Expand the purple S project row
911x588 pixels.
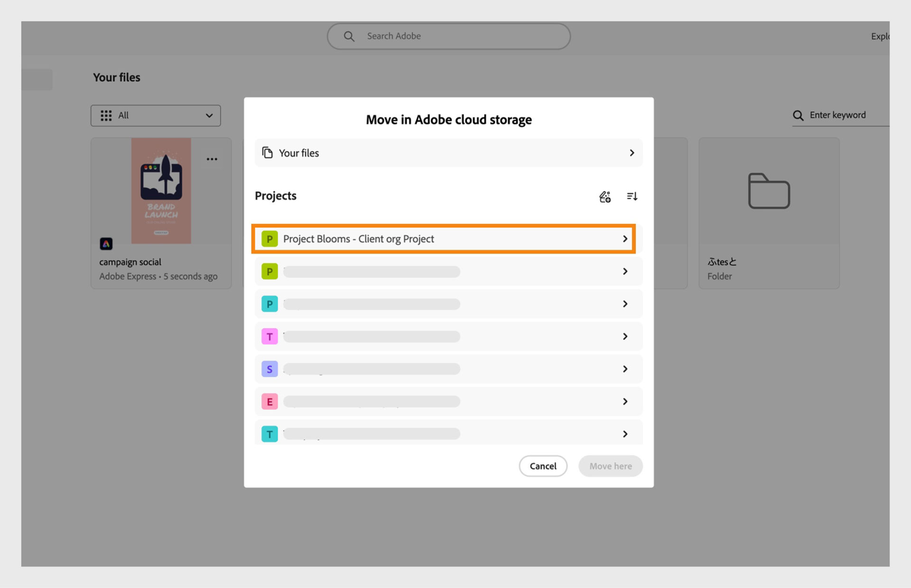coord(625,368)
